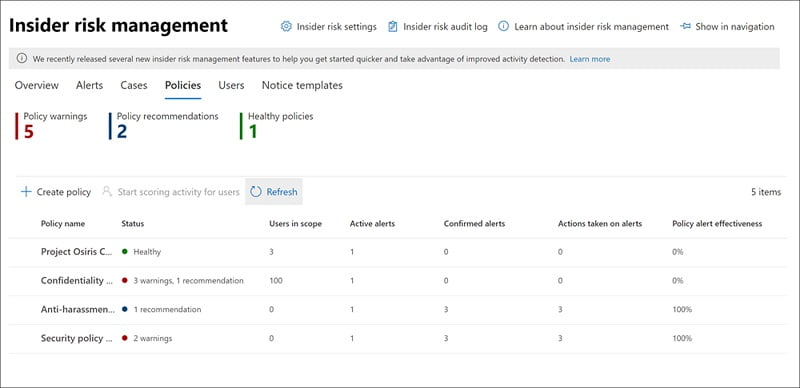800x388 pixels.
Task: Click the info icon beside Learn about insider risk management
Action: (504, 27)
